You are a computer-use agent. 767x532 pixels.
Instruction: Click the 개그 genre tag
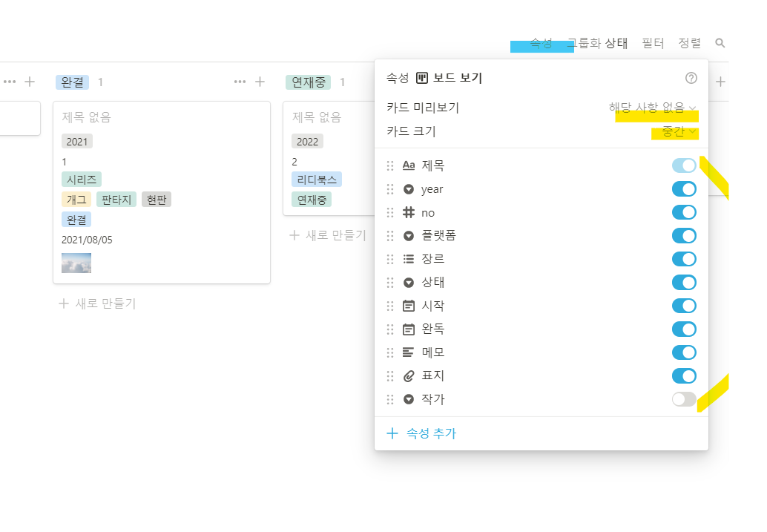(76, 200)
